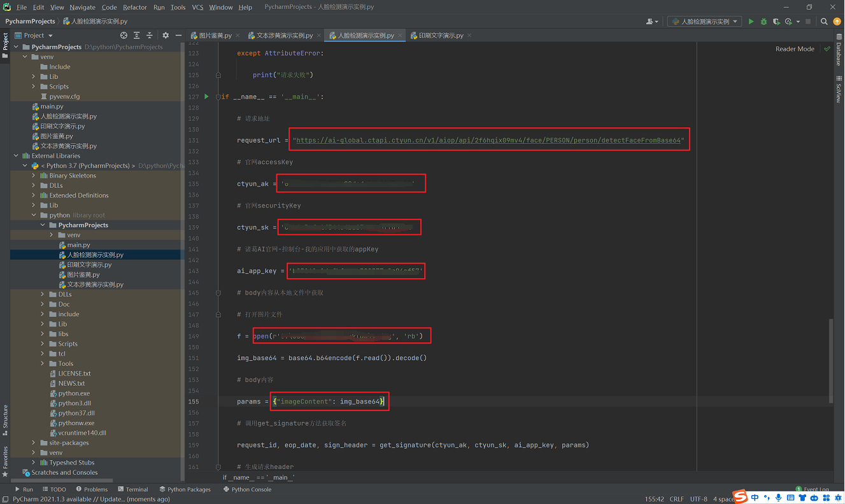Click the Profile run icon
The width and height of the screenshot is (845, 504).
(789, 22)
